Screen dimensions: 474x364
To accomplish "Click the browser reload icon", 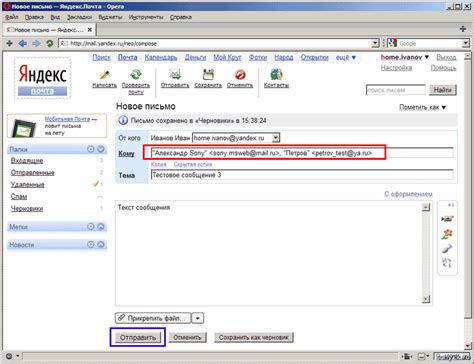I will pyautogui.click(x=50, y=43).
